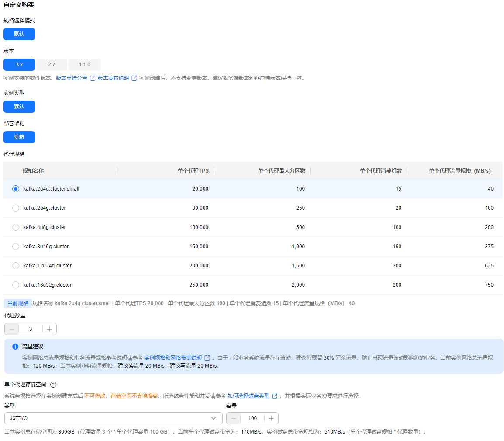Open external link icon after 版本发布说明
504x441 pixels.
tap(135, 78)
